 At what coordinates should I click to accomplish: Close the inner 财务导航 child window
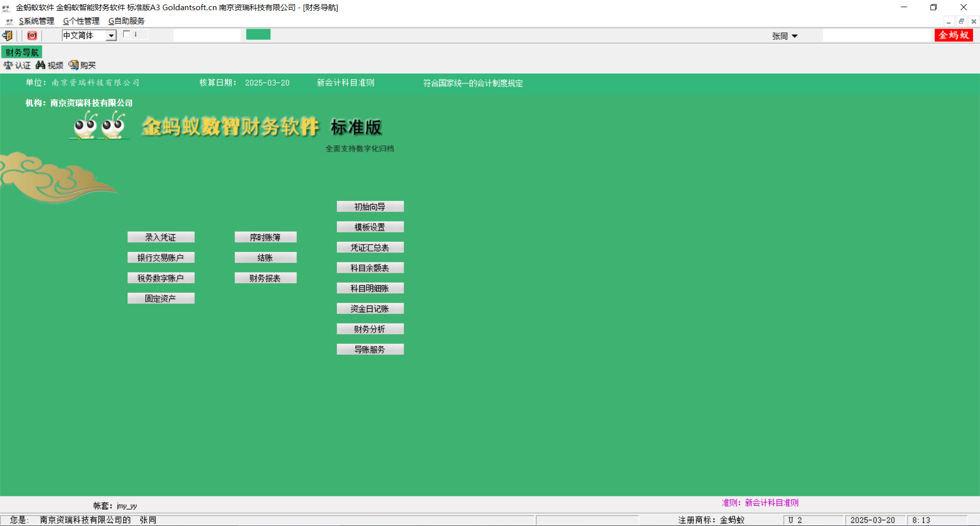pos(974,21)
